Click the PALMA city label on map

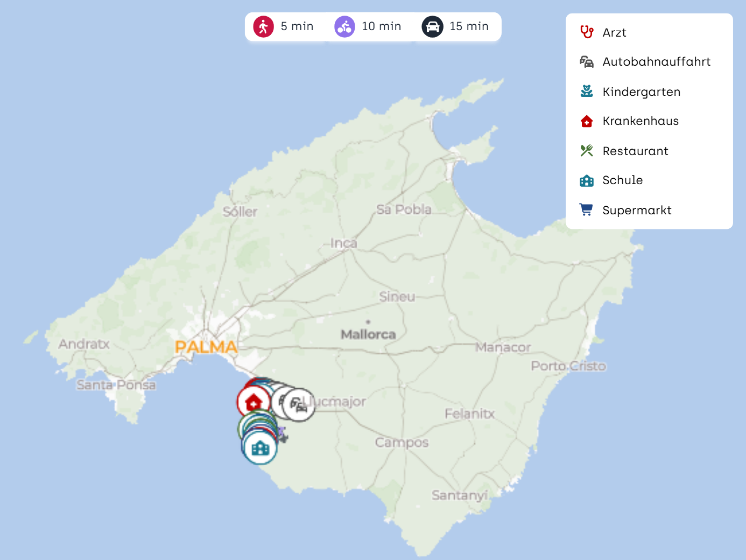pos(206,347)
